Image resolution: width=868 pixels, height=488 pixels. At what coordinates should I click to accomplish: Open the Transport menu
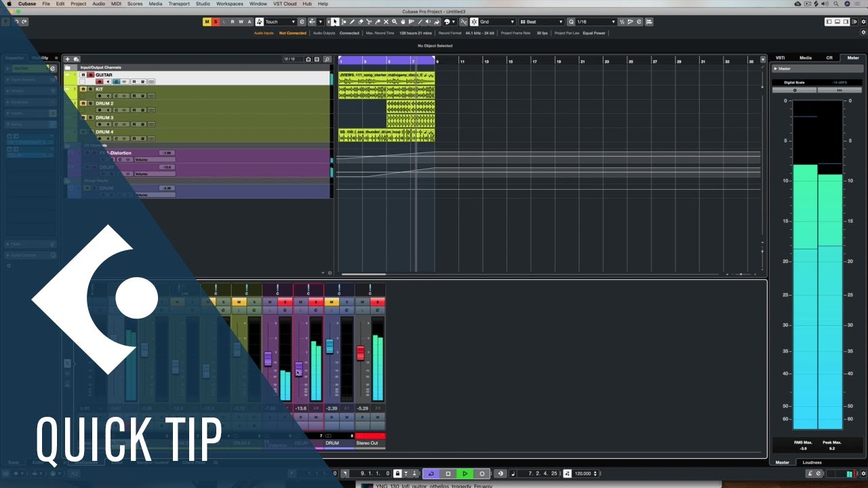point(179,3)
